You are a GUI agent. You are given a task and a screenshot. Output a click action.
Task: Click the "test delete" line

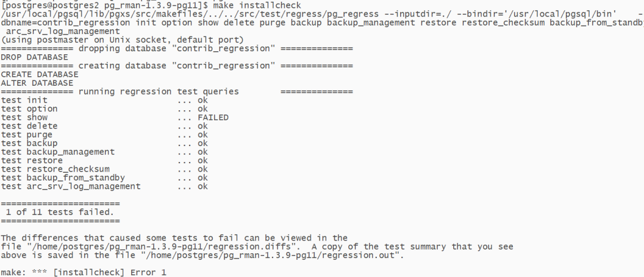(x=29, y=126)
